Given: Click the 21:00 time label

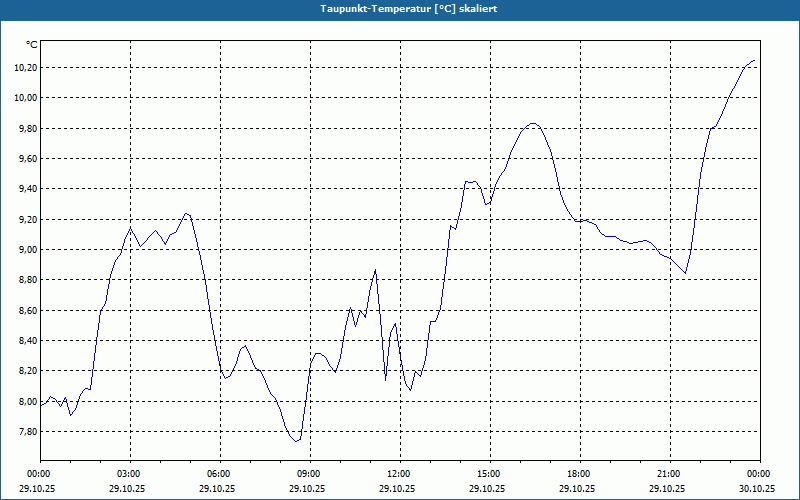Looking at the screenshot, I should click(x=670, y=474).
